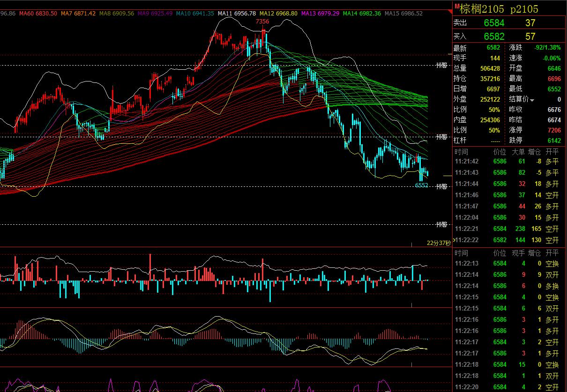This screenshot has width=567, height=392.
Task: Click the 昨结 value 6674
Action: click(554, 120)
